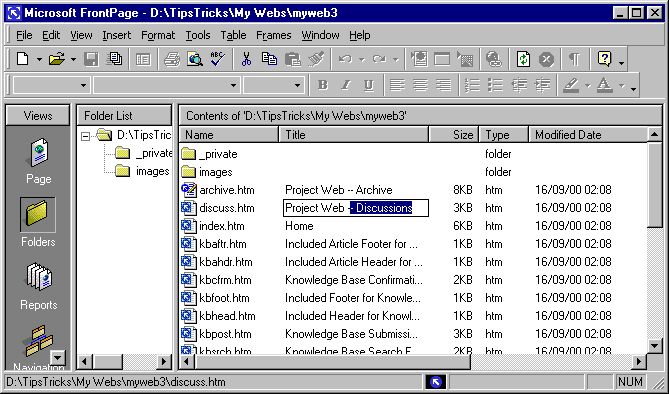Click the Font Color letter A button
This screenshot has width=669, height=394.
605,85
